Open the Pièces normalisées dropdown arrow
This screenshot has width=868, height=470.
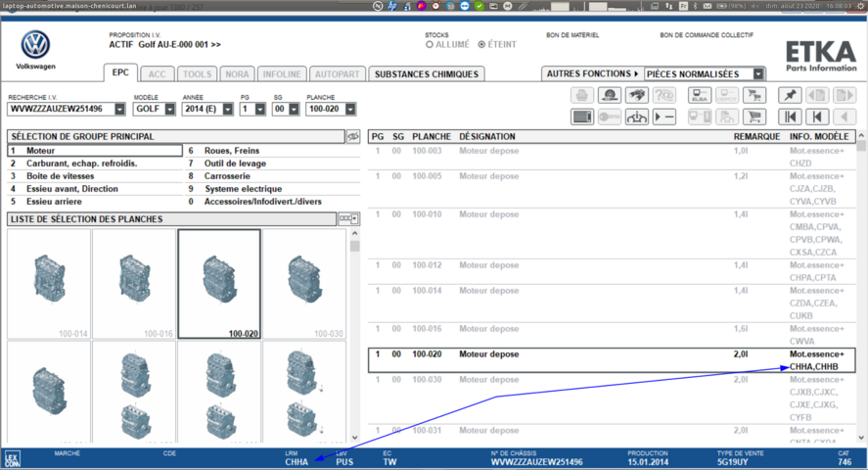click(x=758, y=73)
